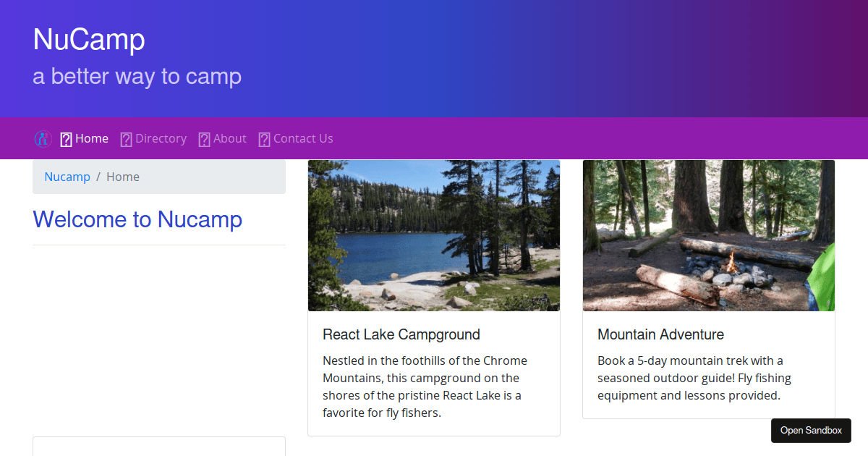Image resolution: width=868 pixels, height=456 pixels.
Task: Click the About icon in the navbar
Action: coord(203,138)
